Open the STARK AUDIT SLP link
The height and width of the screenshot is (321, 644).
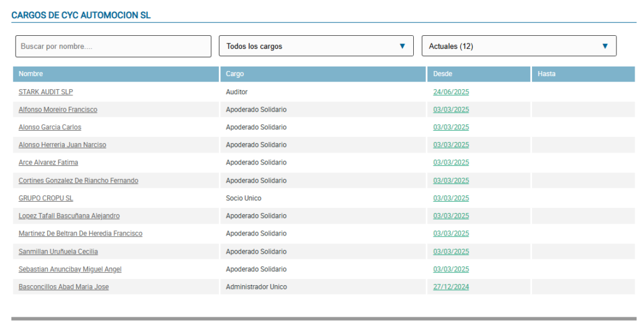tap(46, 92)
